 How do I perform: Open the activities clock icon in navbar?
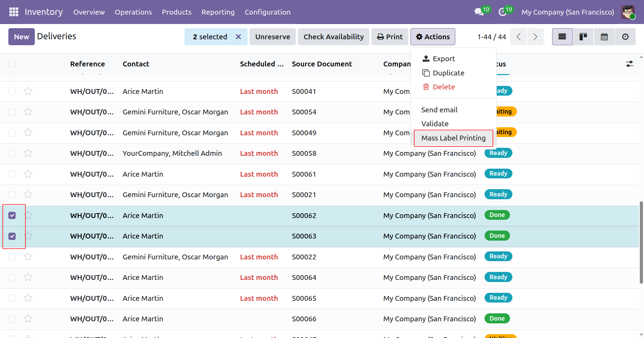coord(502,12)
